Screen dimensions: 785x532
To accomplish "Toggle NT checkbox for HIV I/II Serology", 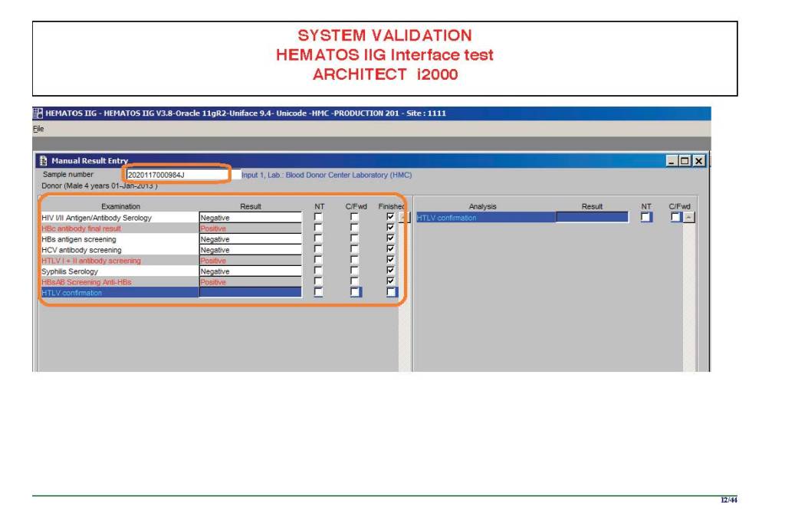I will (x=319, y=218).
